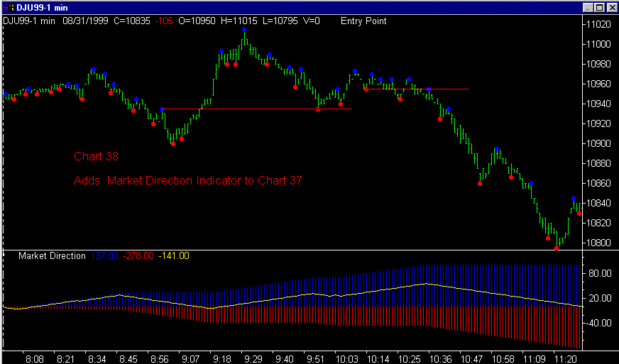Click the 10:03 time axis label
The width and height of the screenshot is (619, 364).
click(x=346, y=359)
